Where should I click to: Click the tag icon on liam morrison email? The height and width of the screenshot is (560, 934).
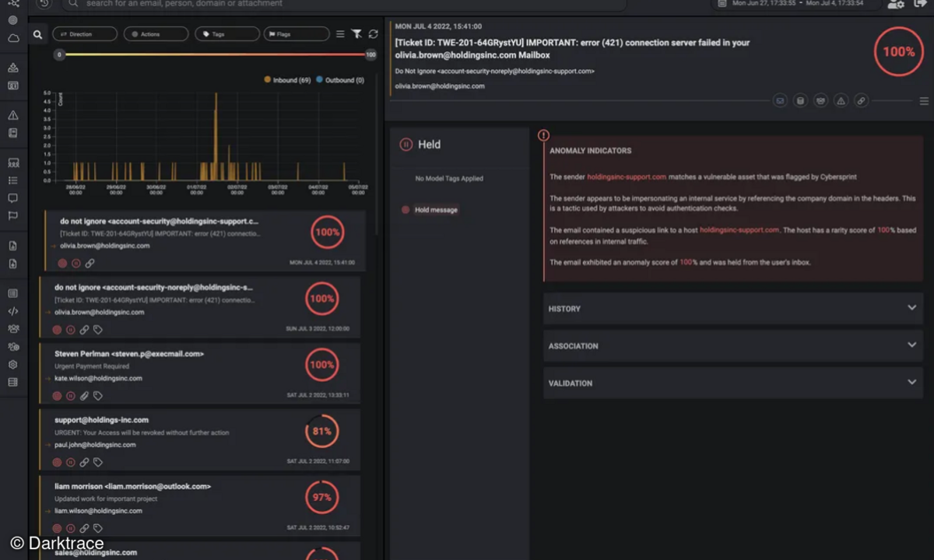pyautogui.click(x=98, y=528)
